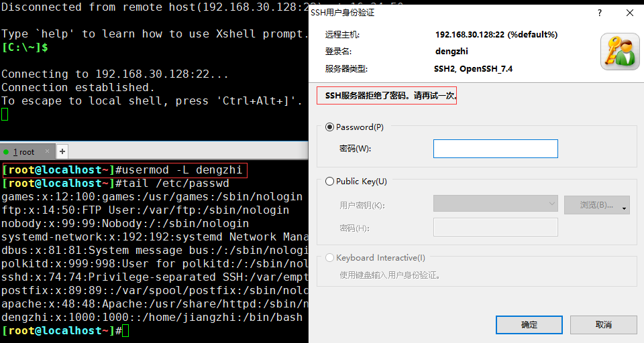The height and width of the screenshot is (343, 644).
Task: Select the Password(P) radio button
Action: coord(329,127)
